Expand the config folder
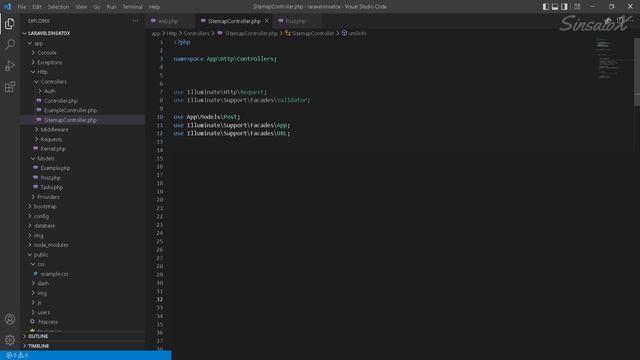The width and height of the screenshot is (640, 360). [41, 216]
